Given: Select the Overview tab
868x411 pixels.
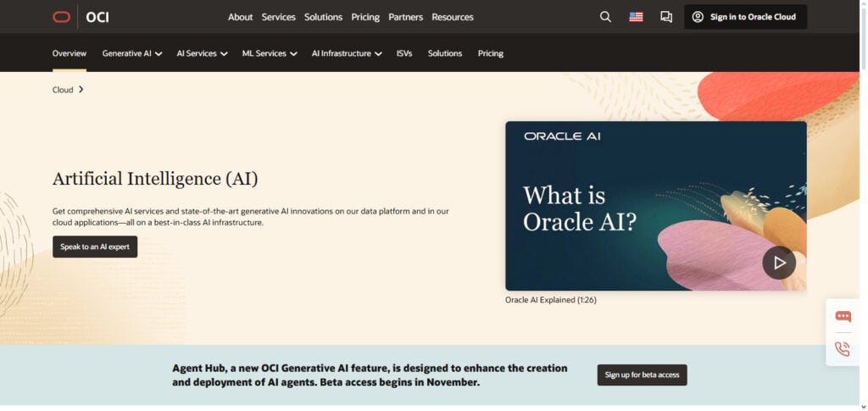Looking at the screenshot, I should tap(70, 53).
